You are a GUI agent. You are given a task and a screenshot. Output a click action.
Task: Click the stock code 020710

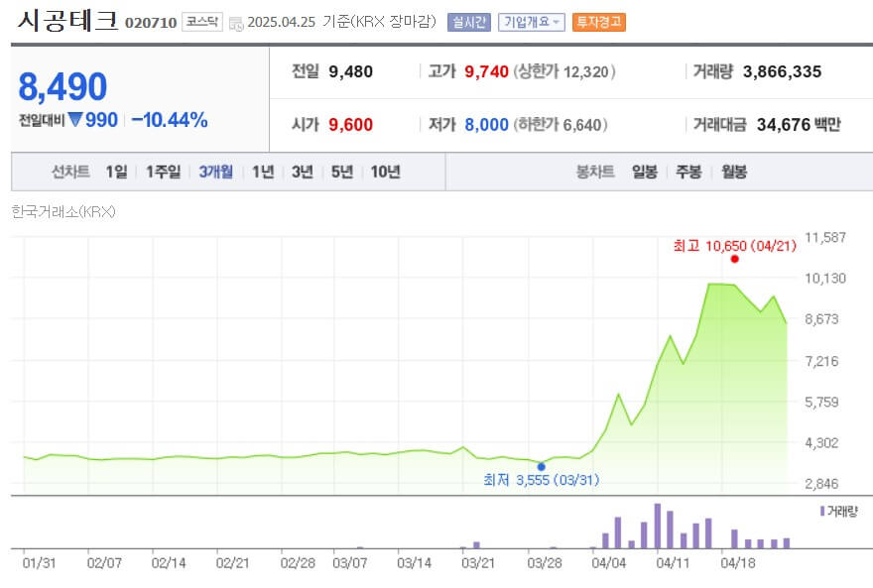(x=151, y=23)
